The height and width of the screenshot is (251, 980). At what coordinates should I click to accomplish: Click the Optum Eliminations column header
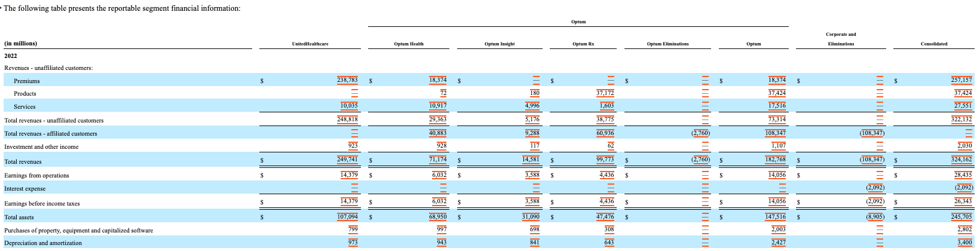(667, 44)
